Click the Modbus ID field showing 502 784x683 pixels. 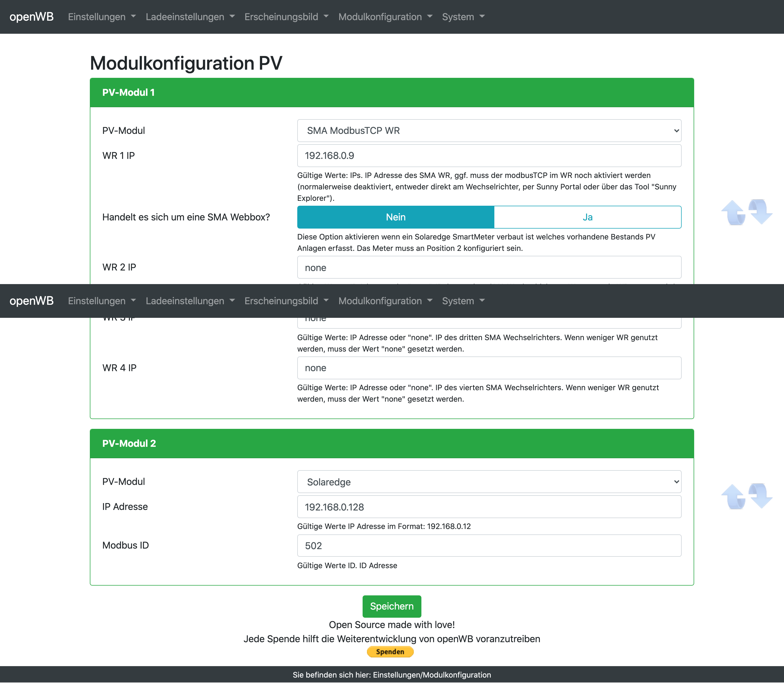click(489, 545)
